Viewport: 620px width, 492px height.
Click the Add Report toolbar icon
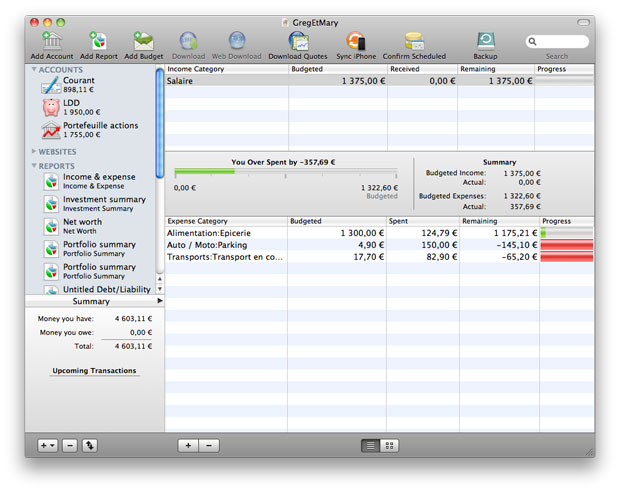98,41
